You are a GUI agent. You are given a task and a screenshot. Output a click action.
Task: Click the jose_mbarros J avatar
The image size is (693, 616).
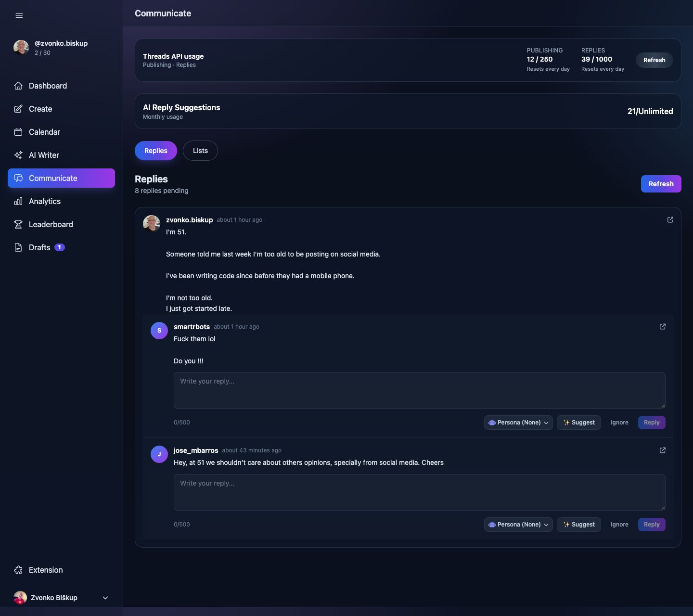[159, 454]
